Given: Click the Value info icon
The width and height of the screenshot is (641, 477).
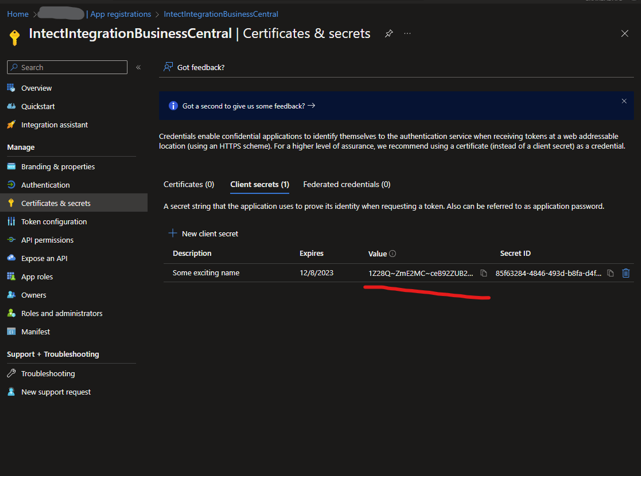Looking at the screenshot, I should [x=392, y=253].
